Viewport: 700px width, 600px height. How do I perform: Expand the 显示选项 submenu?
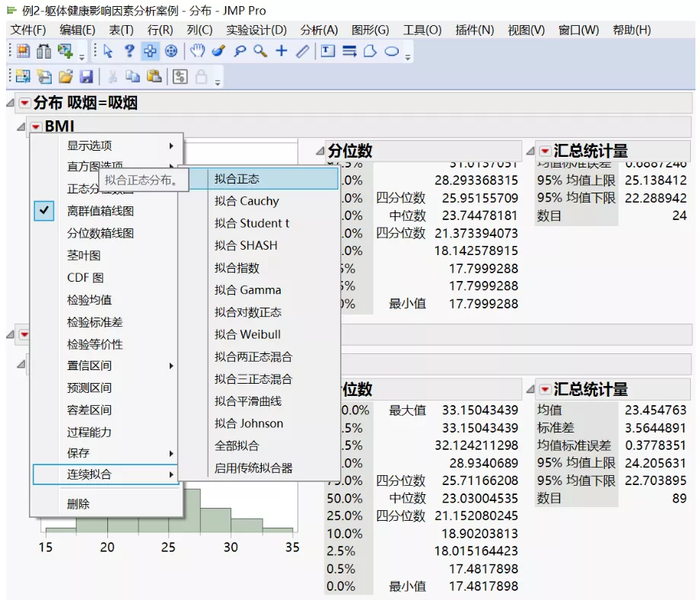tap(106, 145)
